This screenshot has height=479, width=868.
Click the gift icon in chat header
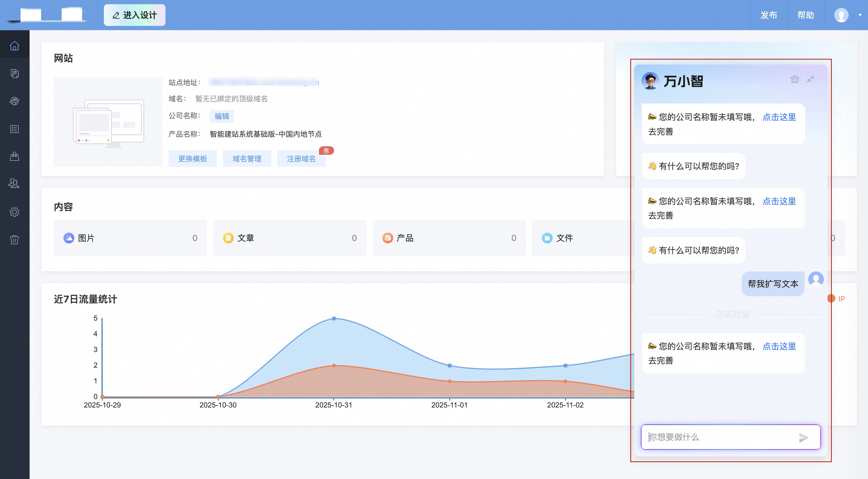(795, 79)
